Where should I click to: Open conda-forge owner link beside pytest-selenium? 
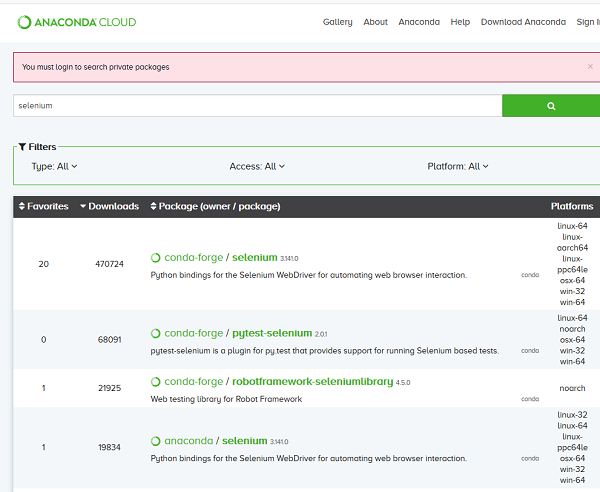pos(194,334)
